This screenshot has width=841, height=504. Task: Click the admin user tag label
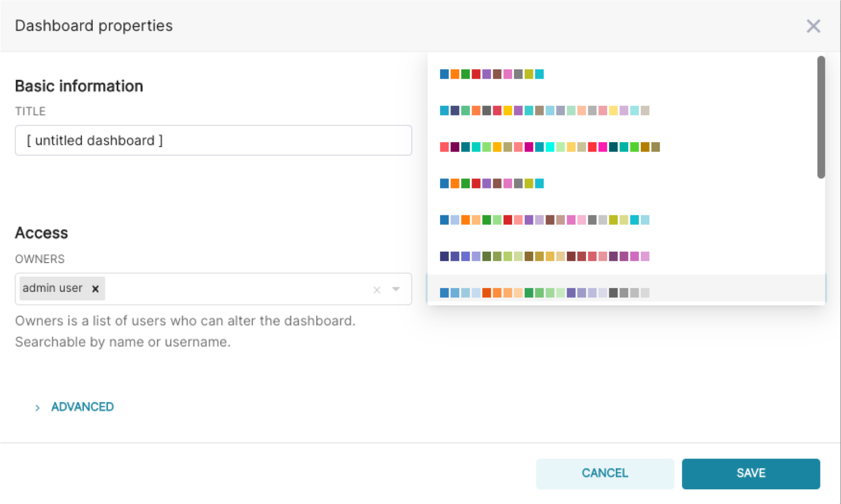[53, 288]
